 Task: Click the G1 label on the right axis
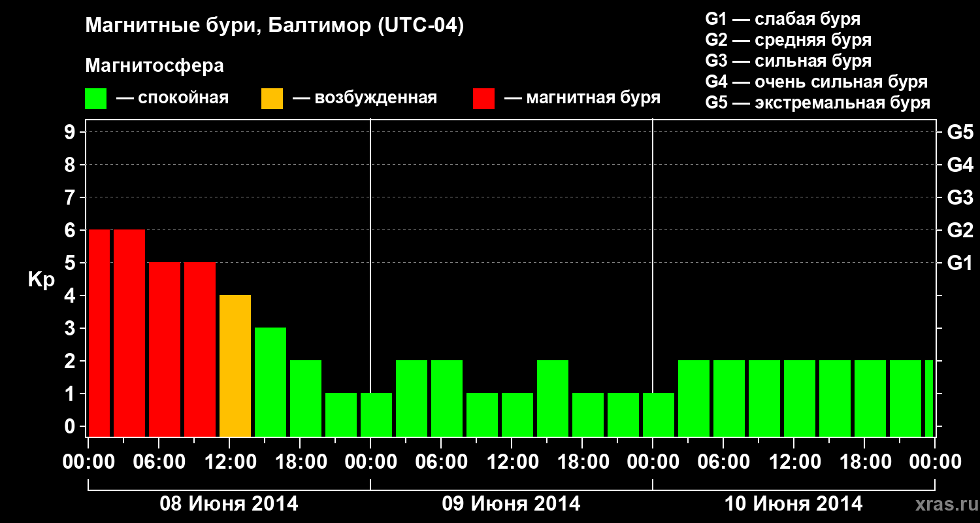tap(960, 263)
